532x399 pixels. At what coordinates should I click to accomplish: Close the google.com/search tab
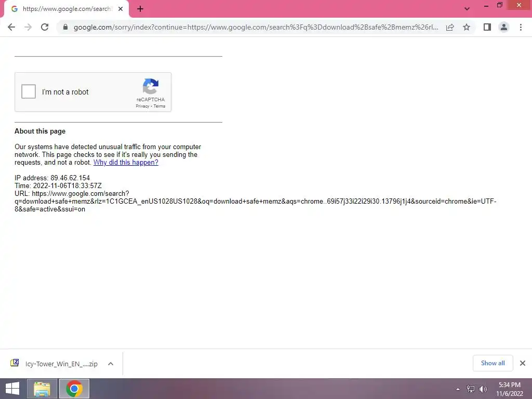tap(121, 9)
